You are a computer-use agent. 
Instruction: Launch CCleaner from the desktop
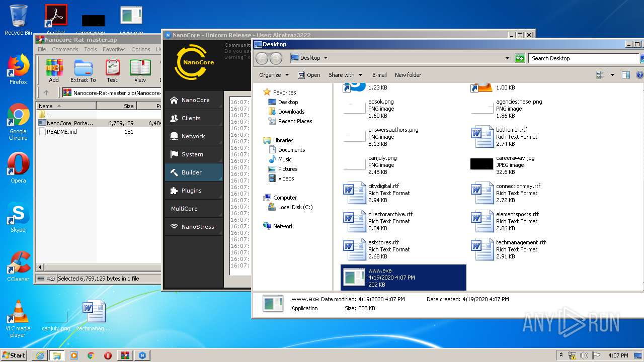18,266
